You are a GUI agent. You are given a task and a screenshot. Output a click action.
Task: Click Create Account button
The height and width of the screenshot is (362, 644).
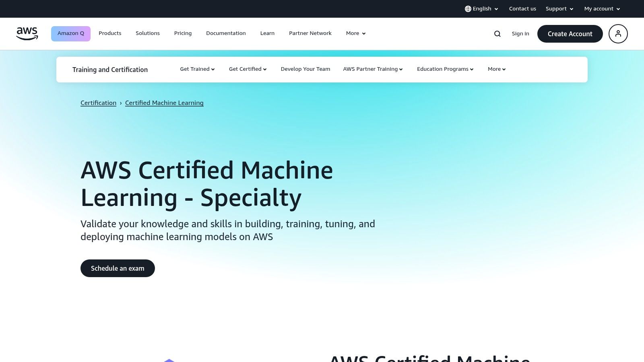coord(570,34)
